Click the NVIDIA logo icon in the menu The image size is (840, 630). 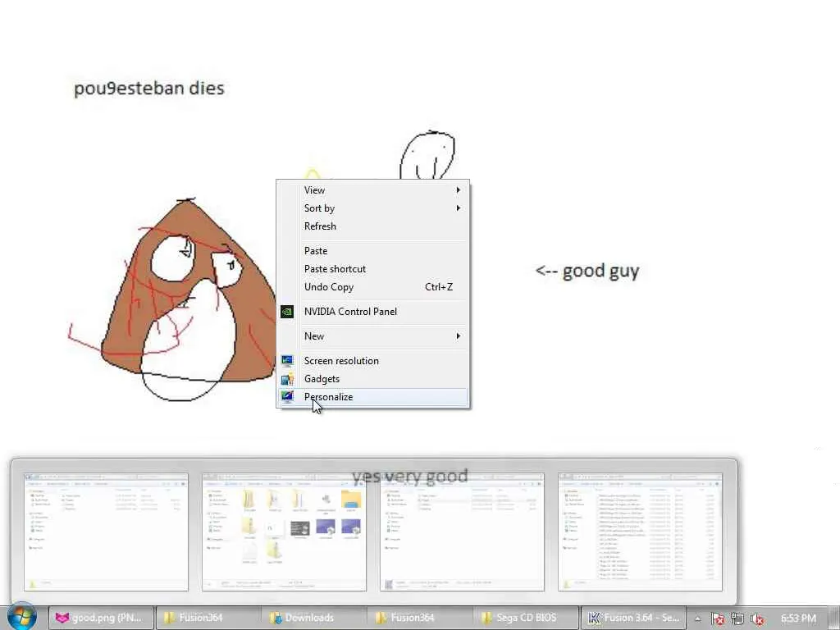coord(287,311)
